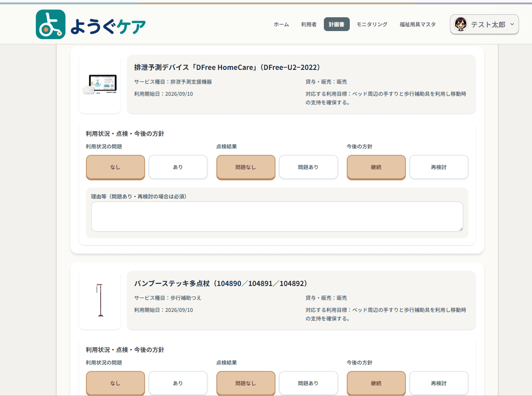Click 利用開始日：2026/09/10 under the DFree title
Screen dimensions: 532x396
[x=163, y=94]
